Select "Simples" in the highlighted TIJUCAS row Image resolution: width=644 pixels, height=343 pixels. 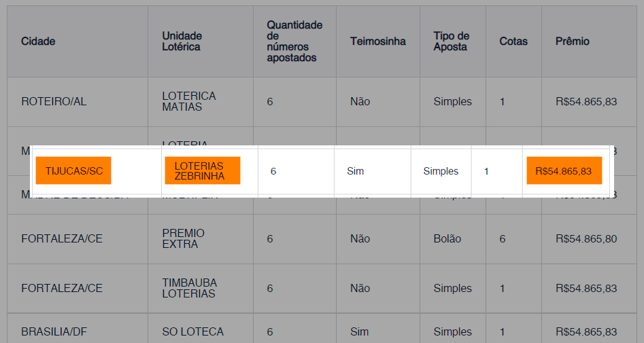441,171
